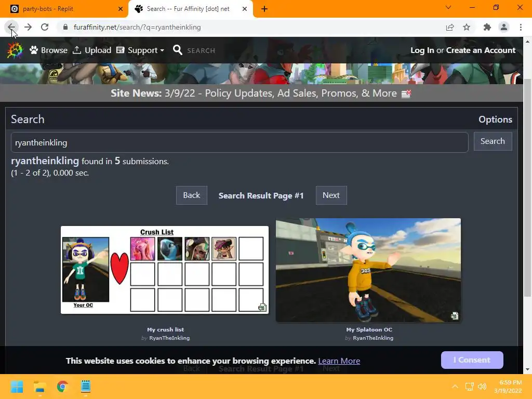
Task: Click the Search button
Action: [493, 141]
